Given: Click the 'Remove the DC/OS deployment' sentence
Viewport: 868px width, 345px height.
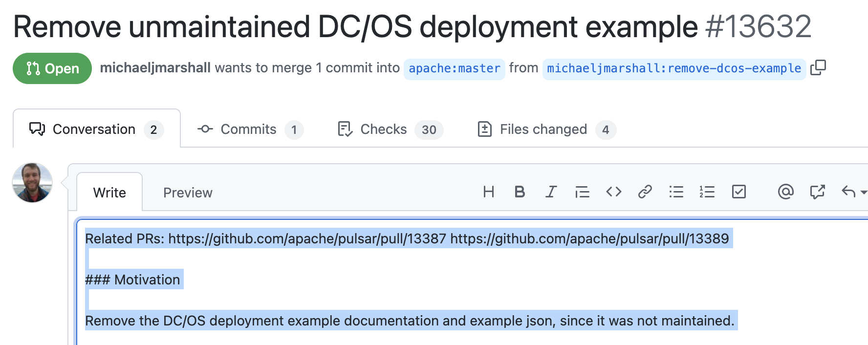Looking at the screenshot, I should pos(410,321).
